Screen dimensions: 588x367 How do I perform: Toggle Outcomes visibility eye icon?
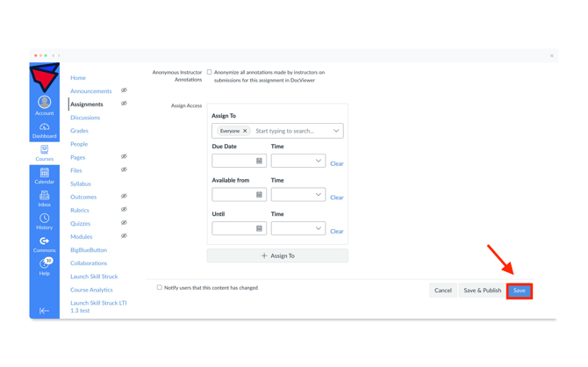click(x=124, y=196)
